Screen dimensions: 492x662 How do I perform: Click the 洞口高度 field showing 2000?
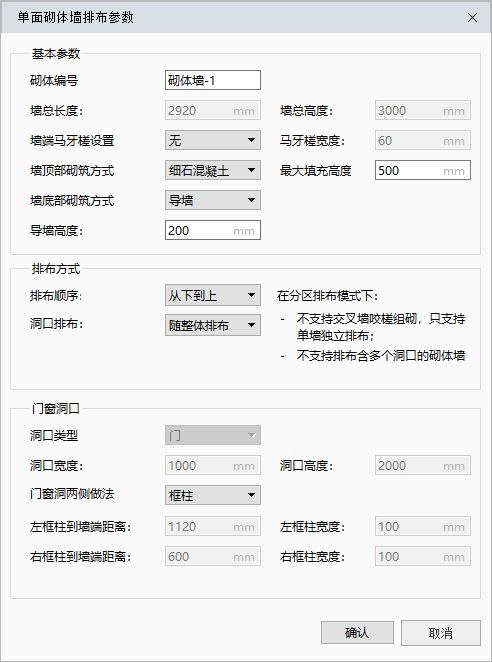pos(423,465)
